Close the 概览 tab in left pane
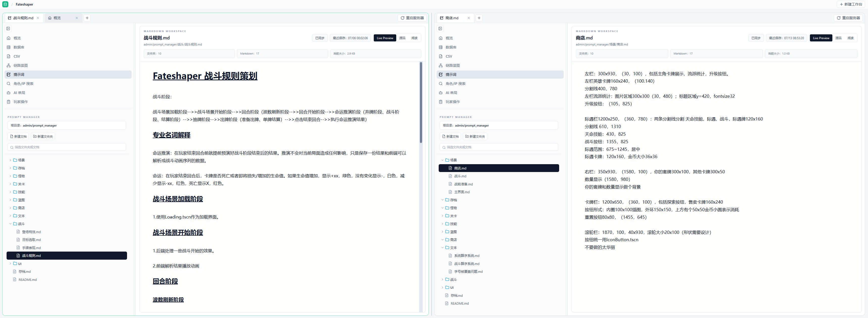The image size is (868, 318). coord(77,18)
